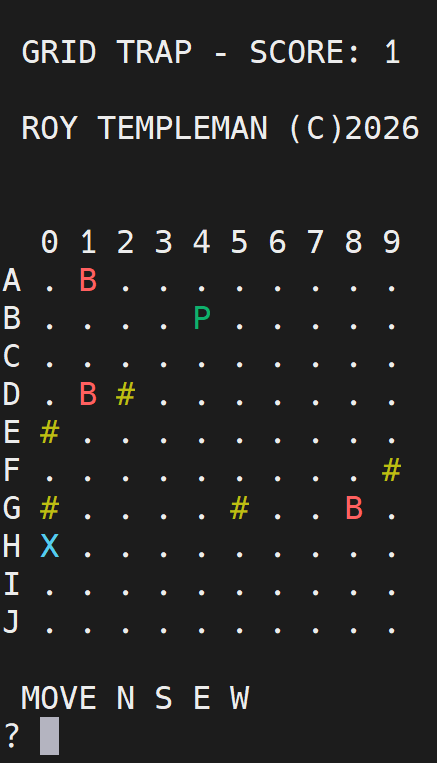437x763 pixels.
Task: Click the N direction letter in the prompt
Action: [126, 698]
